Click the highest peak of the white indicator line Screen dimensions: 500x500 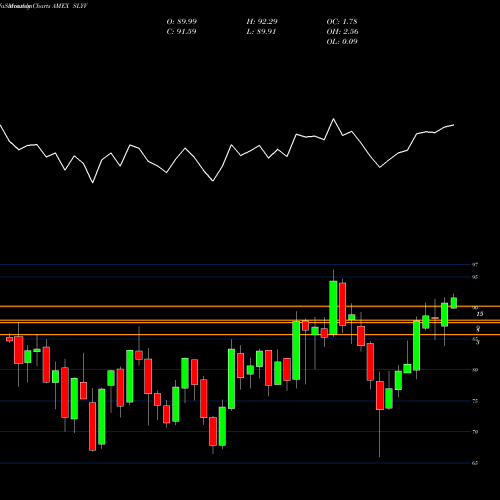point(333,119)
